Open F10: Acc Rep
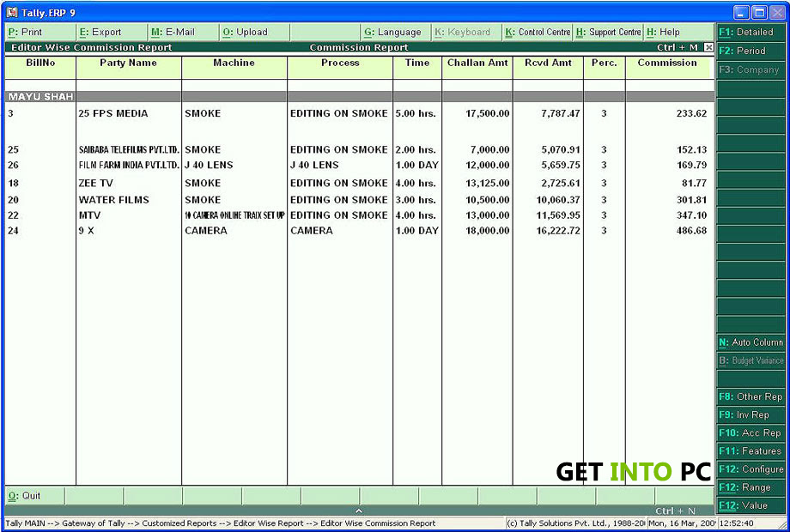The height and width of the screenshot is (532, 790). point(750,432)
